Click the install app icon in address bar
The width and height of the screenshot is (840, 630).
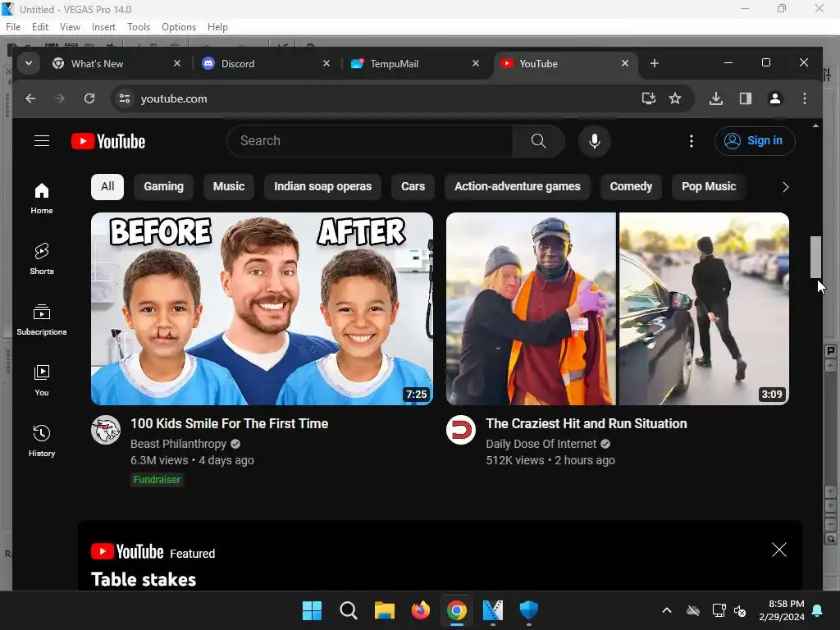[649, 98]
